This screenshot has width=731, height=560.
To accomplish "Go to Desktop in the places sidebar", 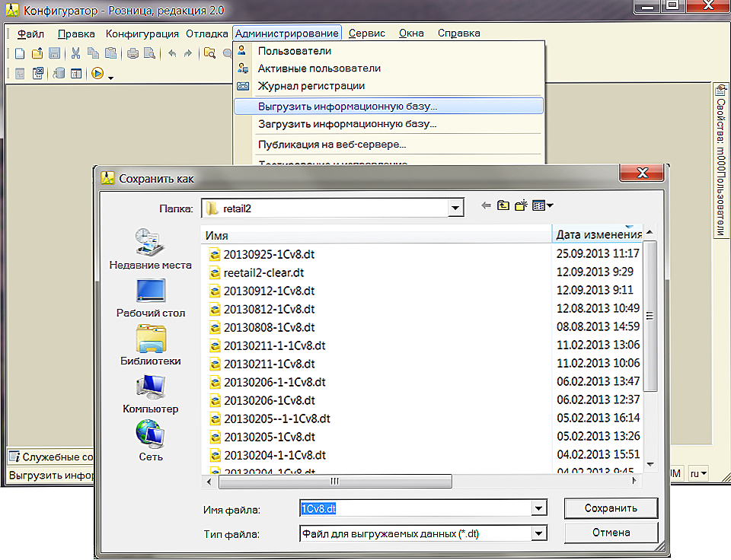I will coord(151,297).
